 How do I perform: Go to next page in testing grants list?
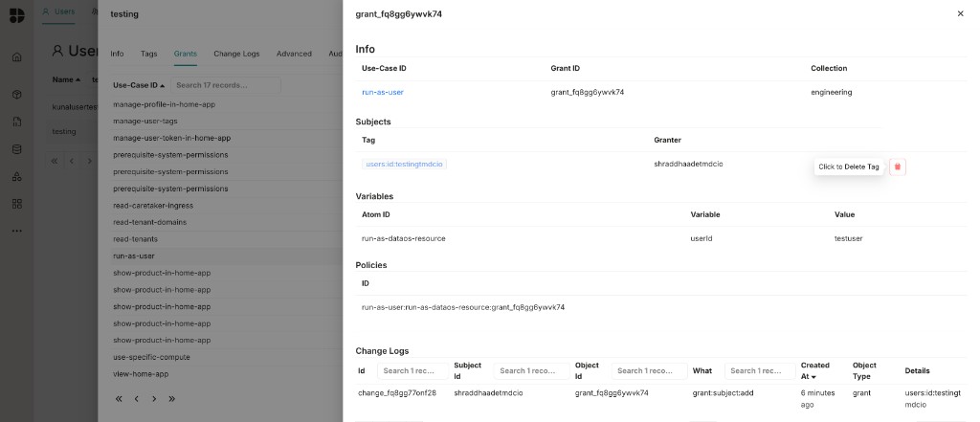(x=154, y=399)
